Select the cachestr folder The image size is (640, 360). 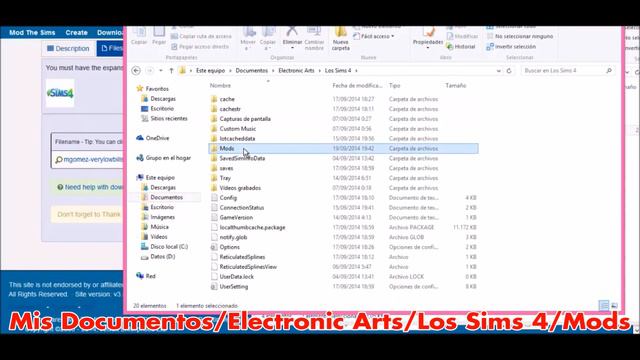click(x=230, y=109)
